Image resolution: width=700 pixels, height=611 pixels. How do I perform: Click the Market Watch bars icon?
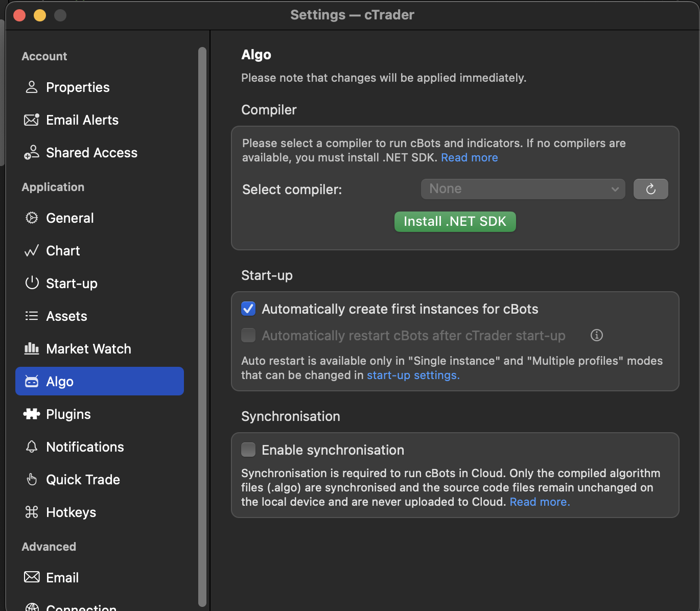pyautogui.click(x=32, y=348)
